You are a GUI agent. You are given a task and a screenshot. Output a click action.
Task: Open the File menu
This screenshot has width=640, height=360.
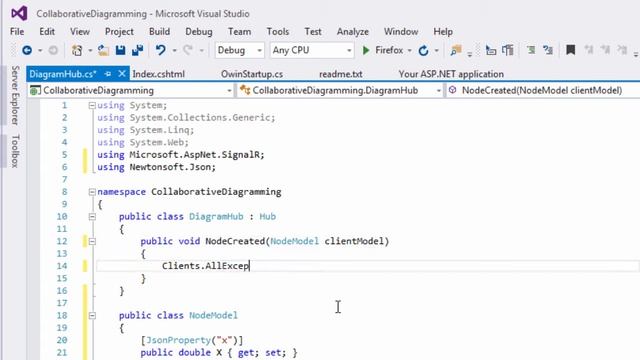[17, 31]
